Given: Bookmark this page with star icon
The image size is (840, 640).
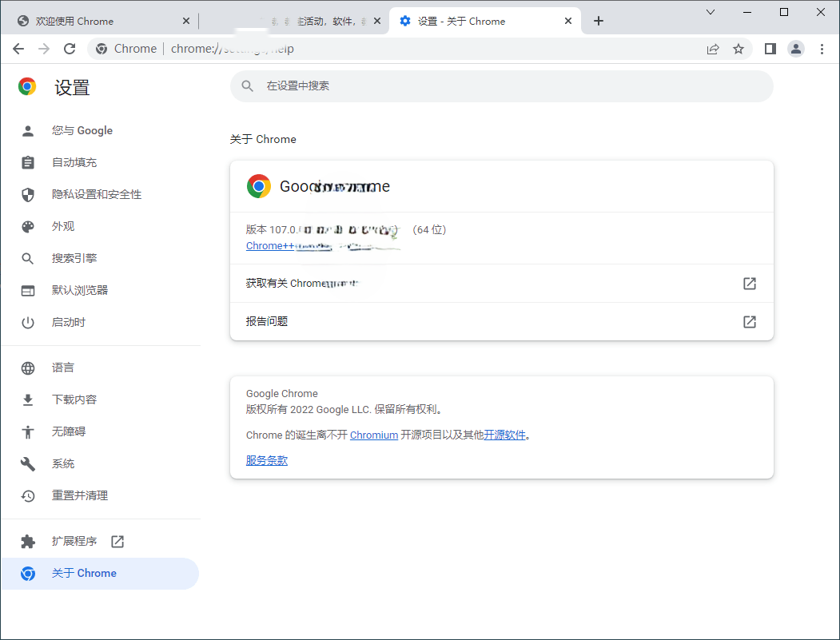Looking at the screenshot, I should click(x=738, y=50).
